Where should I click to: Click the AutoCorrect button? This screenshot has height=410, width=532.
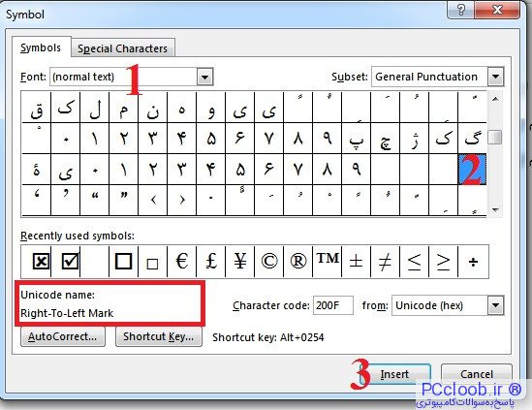(63, 336)
